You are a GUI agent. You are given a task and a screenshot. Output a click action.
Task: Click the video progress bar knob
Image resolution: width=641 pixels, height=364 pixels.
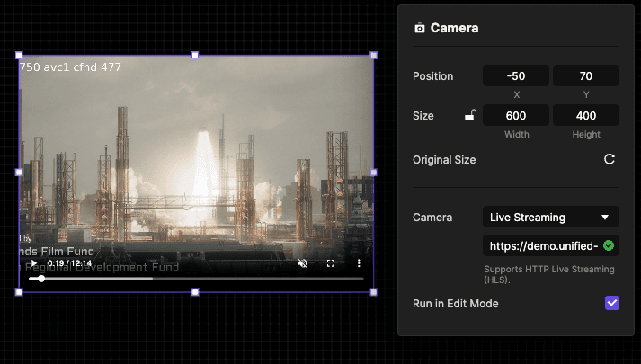[41, 279]
